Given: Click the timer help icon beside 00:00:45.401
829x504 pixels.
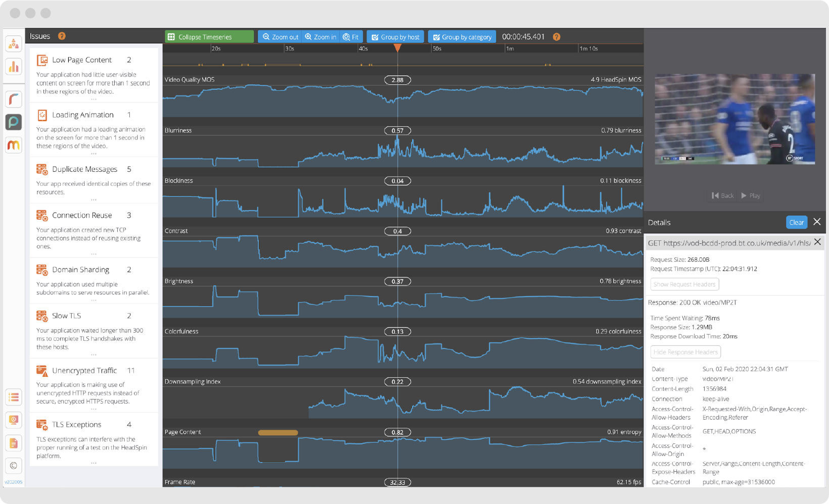Looking at the screenshot, I should [557, 37].
